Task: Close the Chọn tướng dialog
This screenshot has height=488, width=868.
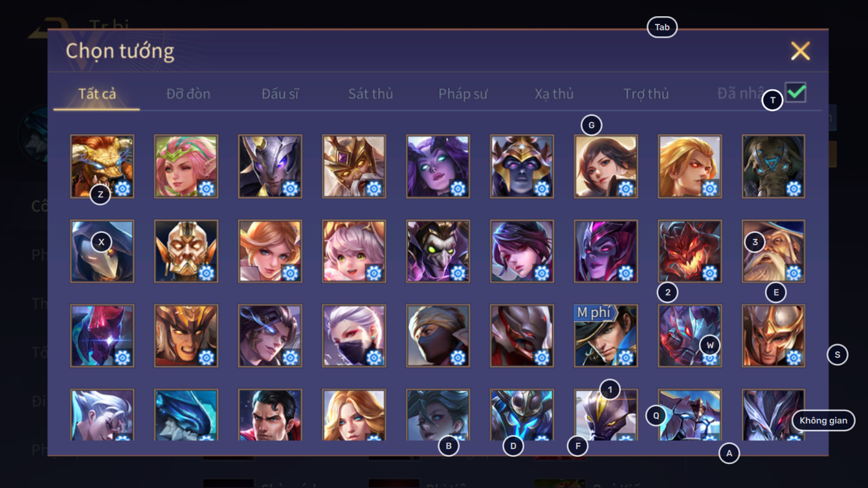Action: pos(801,50)
